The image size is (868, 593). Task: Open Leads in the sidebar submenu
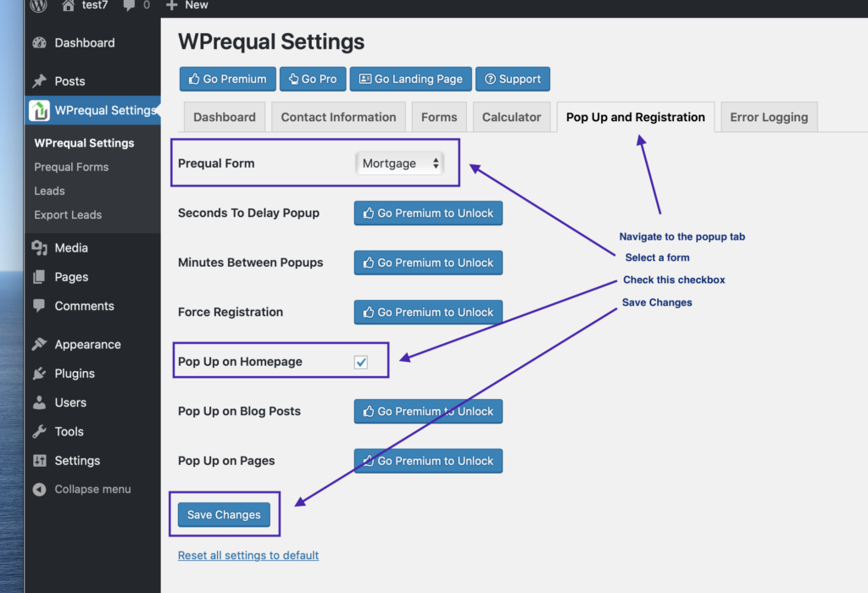click(49, 191)
